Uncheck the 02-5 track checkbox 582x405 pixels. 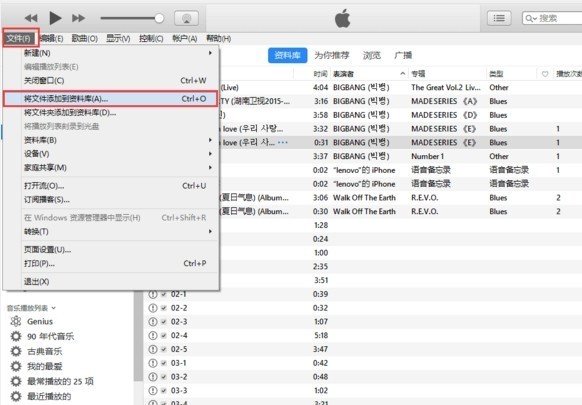164,349
